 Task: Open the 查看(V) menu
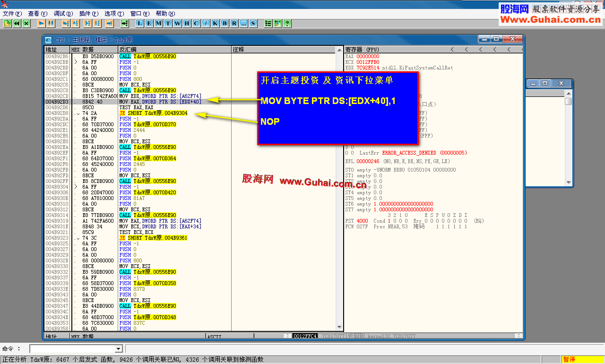[38, 14]
